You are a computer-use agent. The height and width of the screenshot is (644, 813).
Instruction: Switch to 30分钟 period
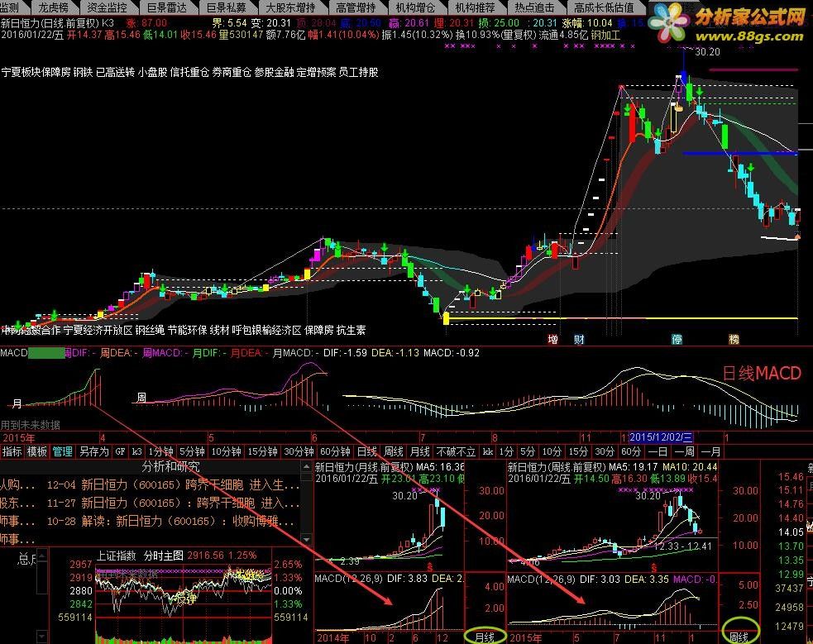[299, 451]
